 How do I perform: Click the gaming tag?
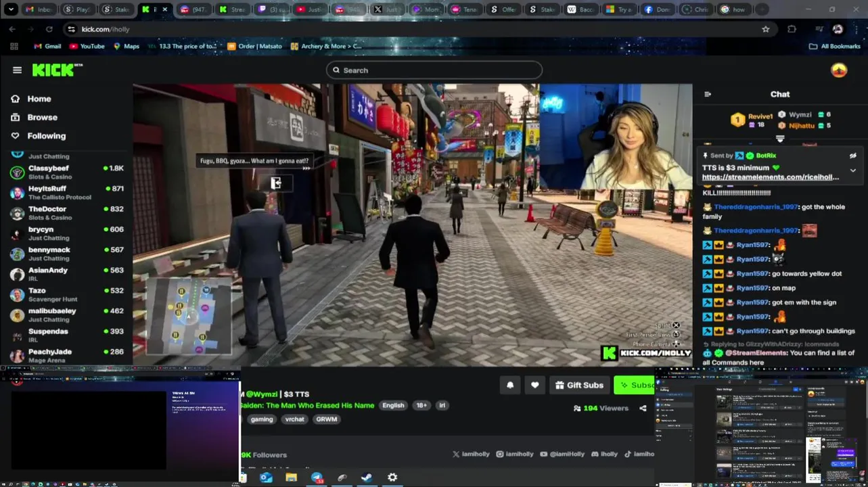coord(262,419)
